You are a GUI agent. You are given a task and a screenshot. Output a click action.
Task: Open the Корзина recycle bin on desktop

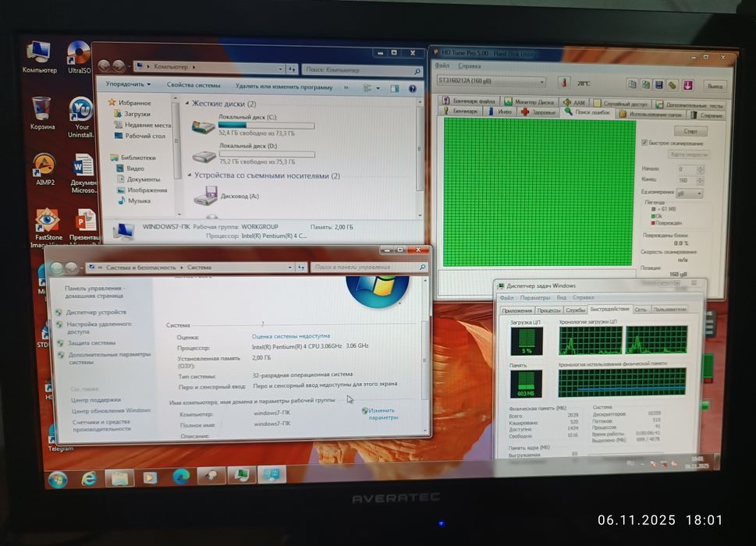[42, 113]
